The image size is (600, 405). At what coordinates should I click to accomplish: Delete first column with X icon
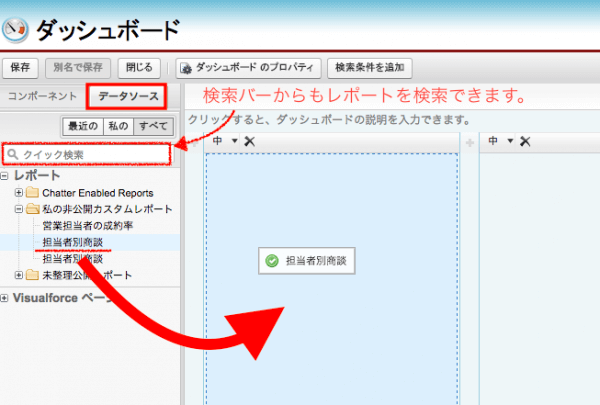pos(249,141)
